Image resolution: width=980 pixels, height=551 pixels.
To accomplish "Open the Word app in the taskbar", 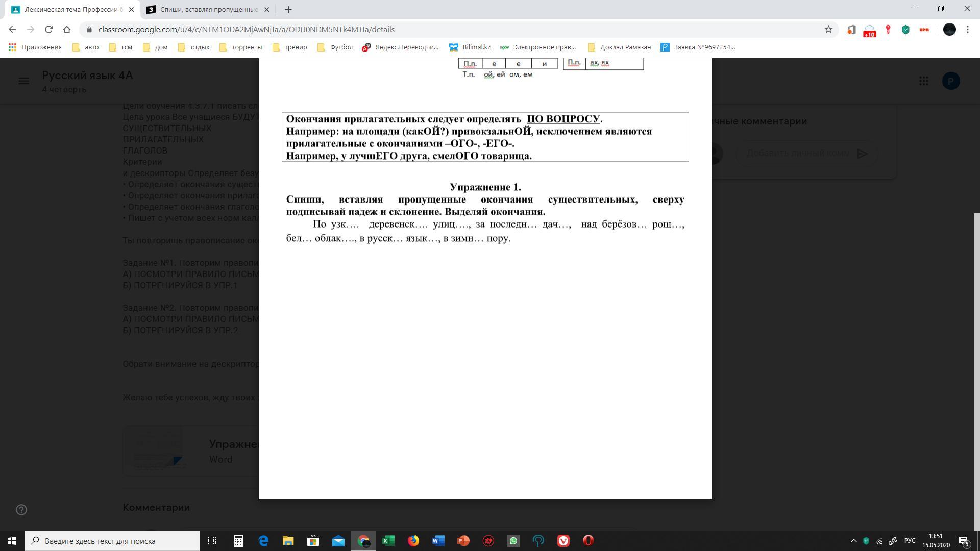I will tap(438, 541).
